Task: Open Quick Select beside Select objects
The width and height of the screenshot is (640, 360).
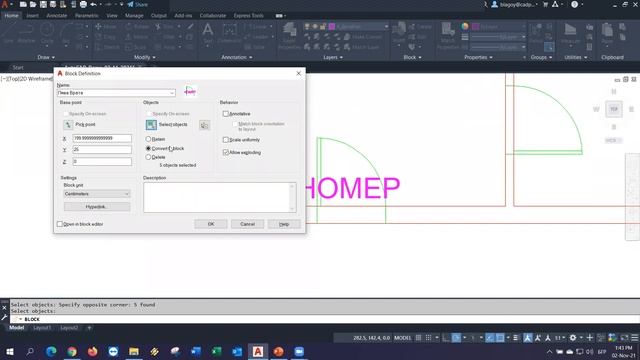Action: tap(204, 125)
